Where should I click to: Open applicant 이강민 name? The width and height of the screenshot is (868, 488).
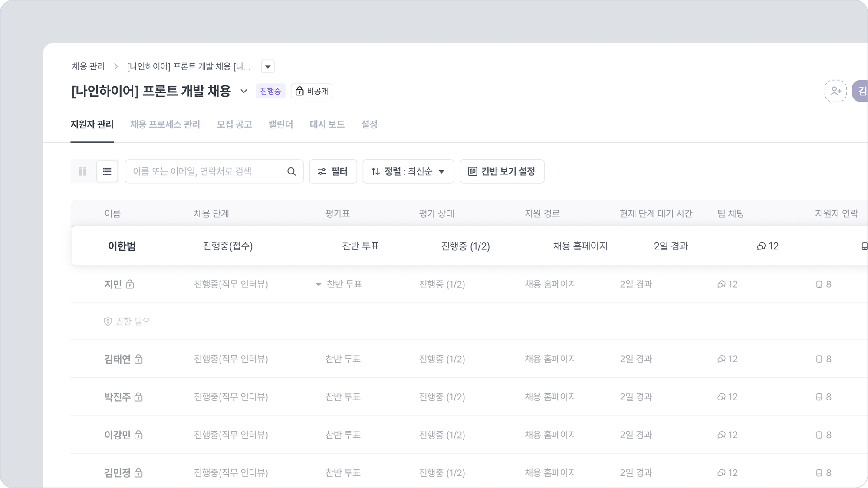click(117, 435)
